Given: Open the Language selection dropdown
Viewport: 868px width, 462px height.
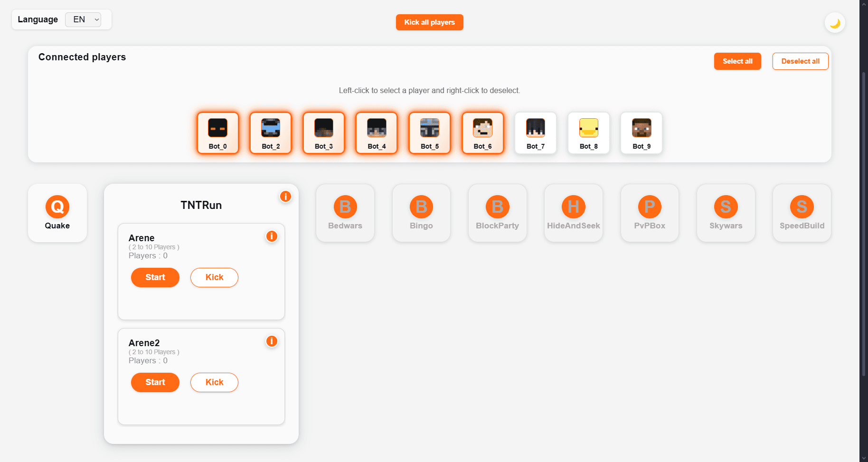Looking at the screenshot, I should [84, 19].
